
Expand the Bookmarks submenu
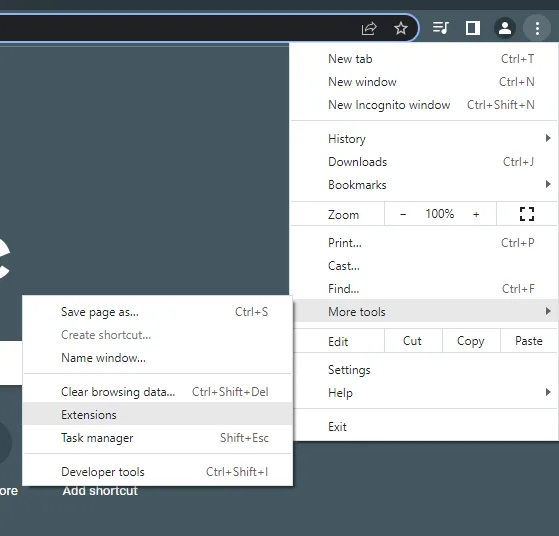point(424,185)
